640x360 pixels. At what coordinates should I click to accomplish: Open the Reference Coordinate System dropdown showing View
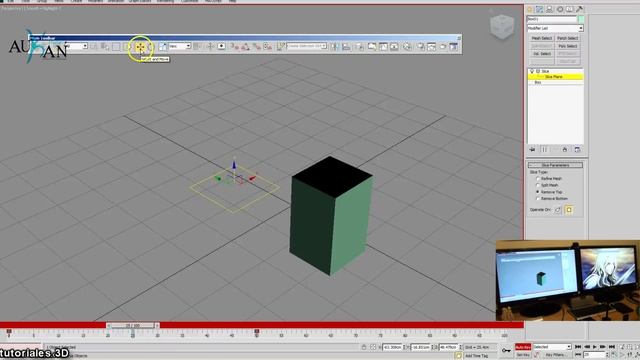pyautogui.click(x=180, y=46)
